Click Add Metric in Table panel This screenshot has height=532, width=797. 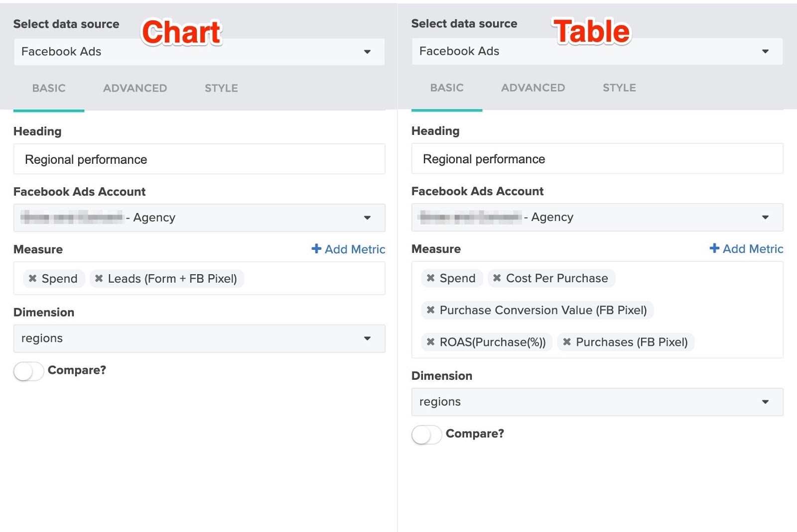click(746, 248)
